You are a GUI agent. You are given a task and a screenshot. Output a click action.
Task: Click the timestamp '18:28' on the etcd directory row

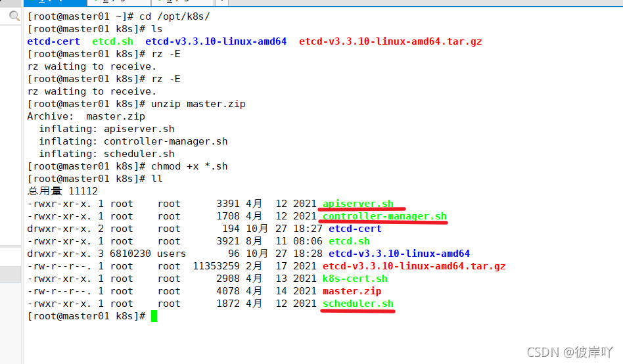308,254
